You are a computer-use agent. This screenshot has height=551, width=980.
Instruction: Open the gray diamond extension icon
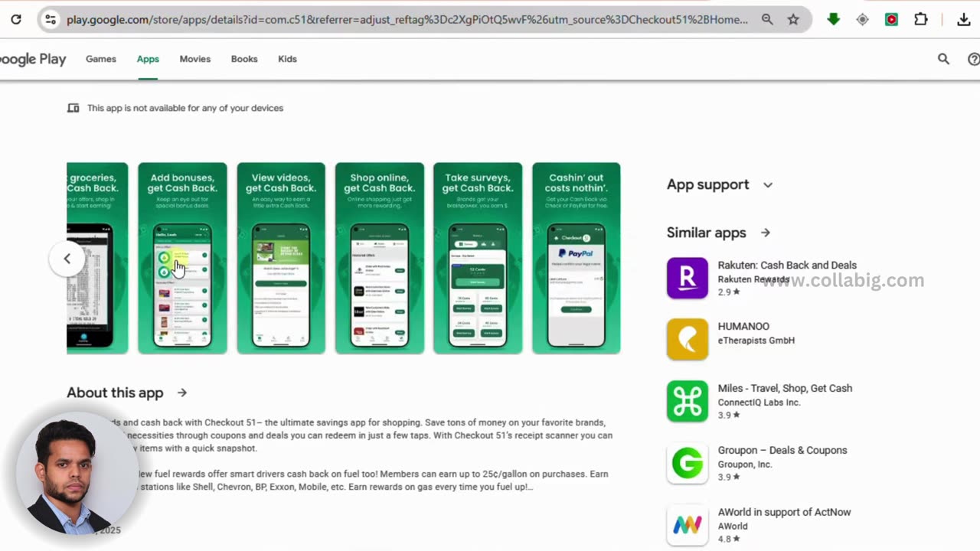pyautogui.click(x=863, y=20)
